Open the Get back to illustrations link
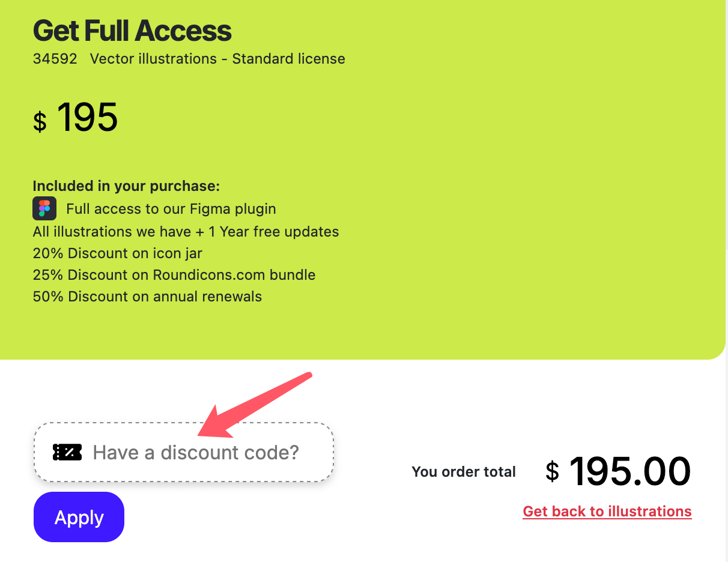Screen dimensions: 728x562 (x=607, y=511)
